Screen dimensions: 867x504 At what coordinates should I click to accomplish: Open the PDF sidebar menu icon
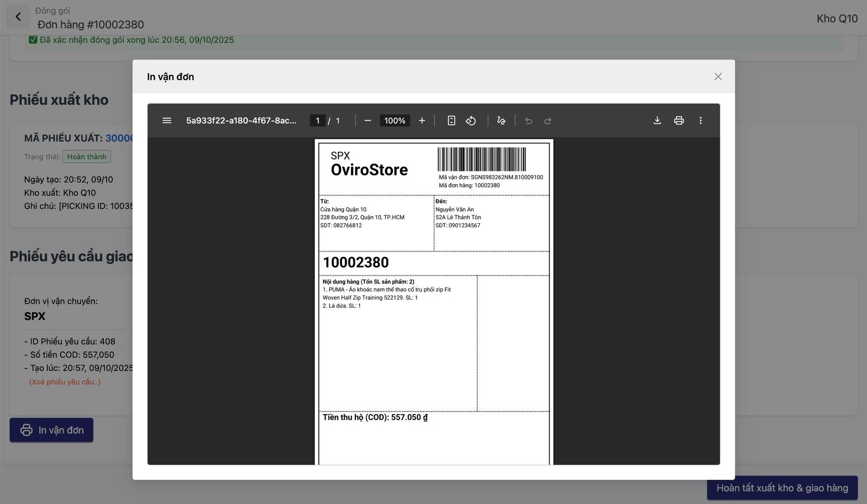click(x=167, y=120)
